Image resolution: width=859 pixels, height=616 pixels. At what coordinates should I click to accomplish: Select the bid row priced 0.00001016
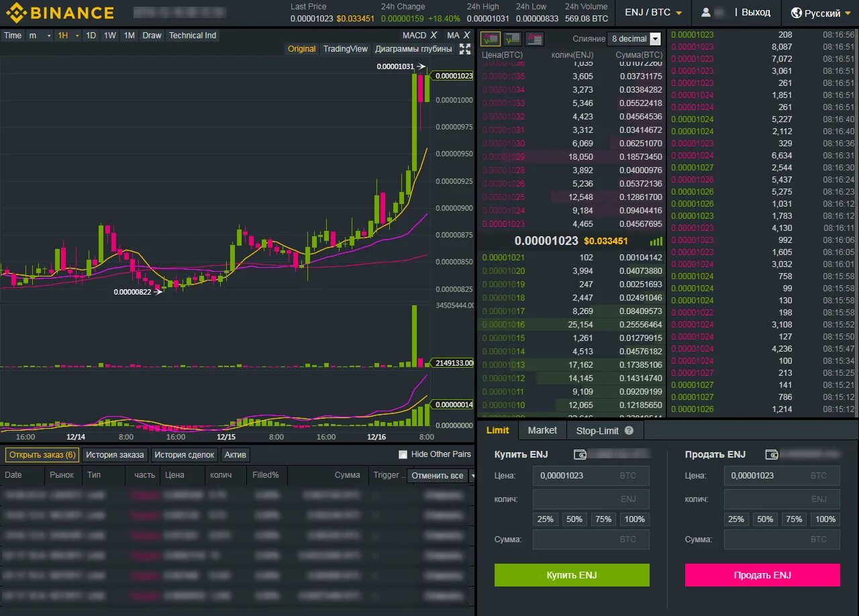pyautogui.click(x=572, y=325)
